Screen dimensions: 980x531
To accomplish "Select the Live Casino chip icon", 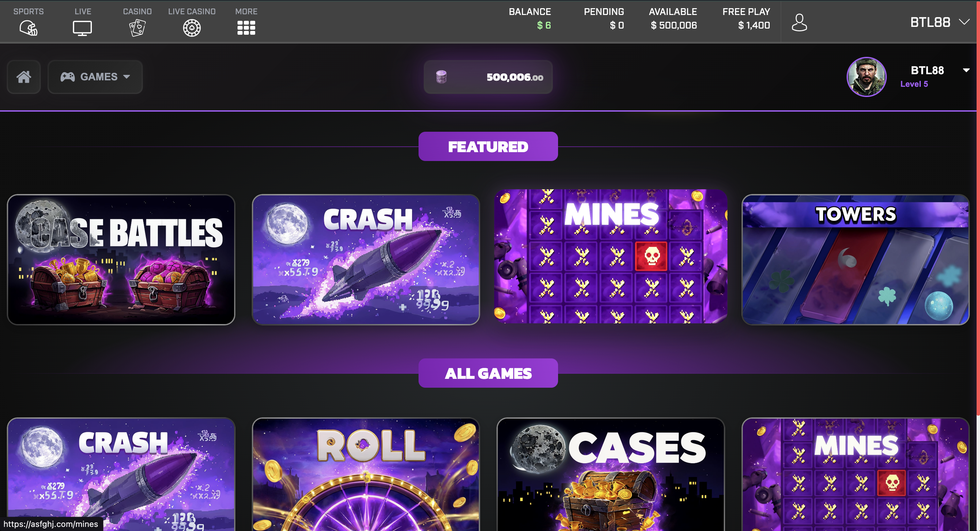I will (x=192, y=28).
